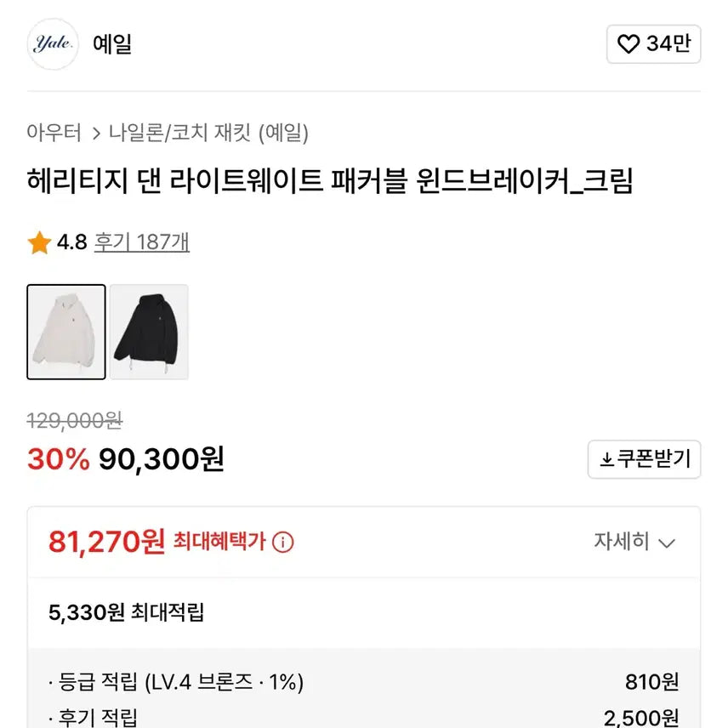Open the 예일 brand name link
Screen dimensions: 728x728
click(x=112, y=44)
